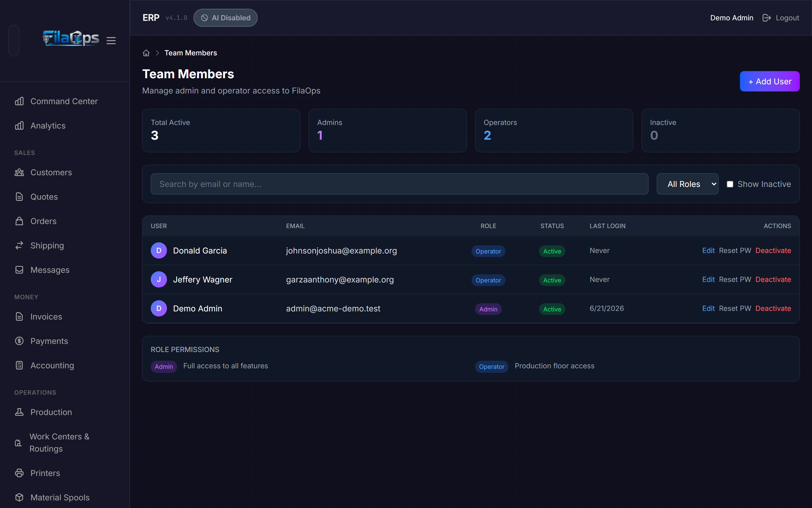Click admin@acme-demo.test email
Screen dimensions: 812x508
point(333,308)
